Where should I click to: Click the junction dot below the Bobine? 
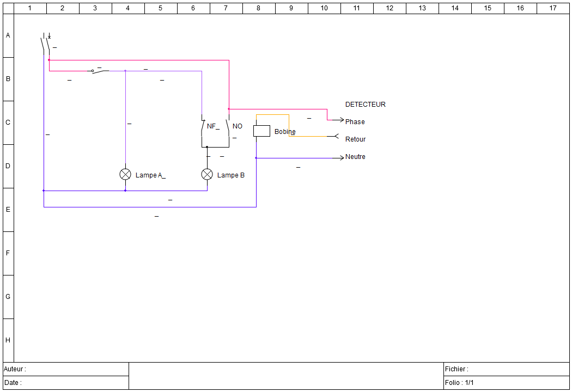(x=256, y=158)
